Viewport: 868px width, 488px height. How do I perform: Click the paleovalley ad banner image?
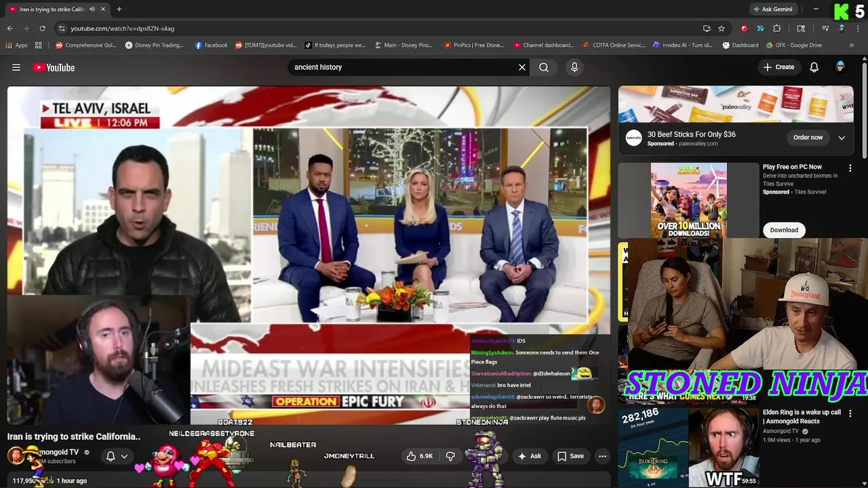pos(736,104)
